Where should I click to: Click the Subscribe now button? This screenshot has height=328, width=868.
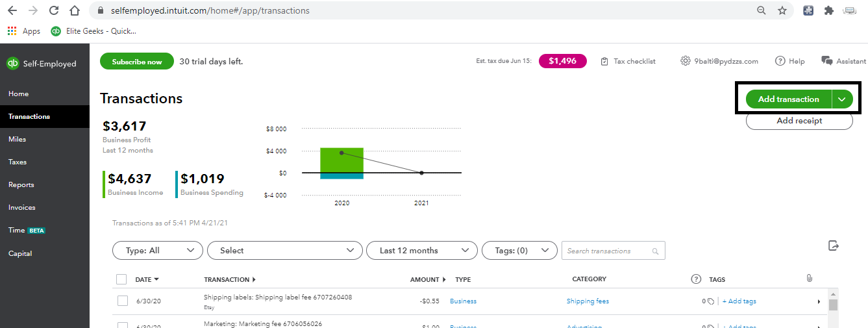136,62
